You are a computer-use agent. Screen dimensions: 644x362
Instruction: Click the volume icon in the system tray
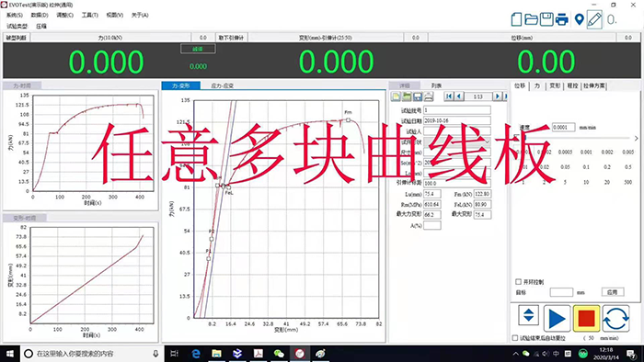546,354
